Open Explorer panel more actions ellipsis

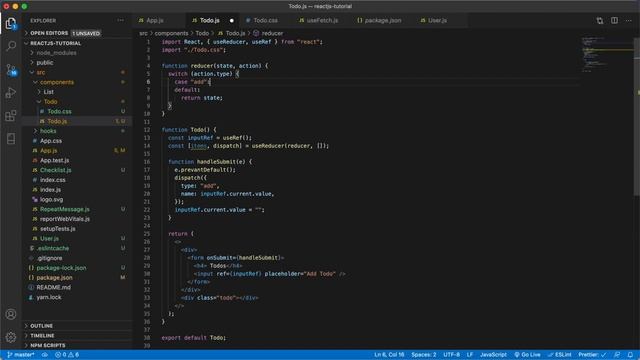point(120,20)
